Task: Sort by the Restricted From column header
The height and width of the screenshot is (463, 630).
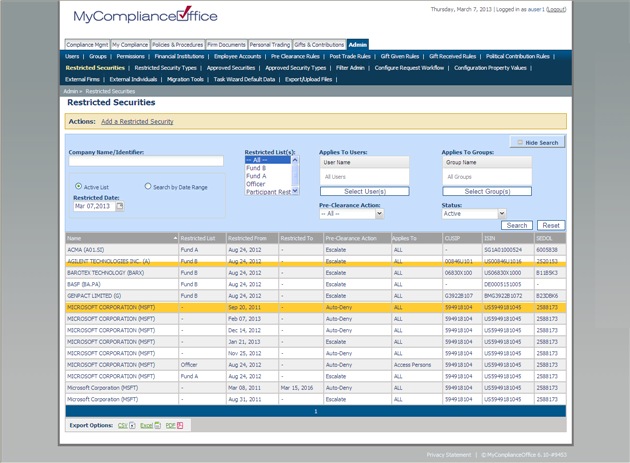Action: [252, 238]
